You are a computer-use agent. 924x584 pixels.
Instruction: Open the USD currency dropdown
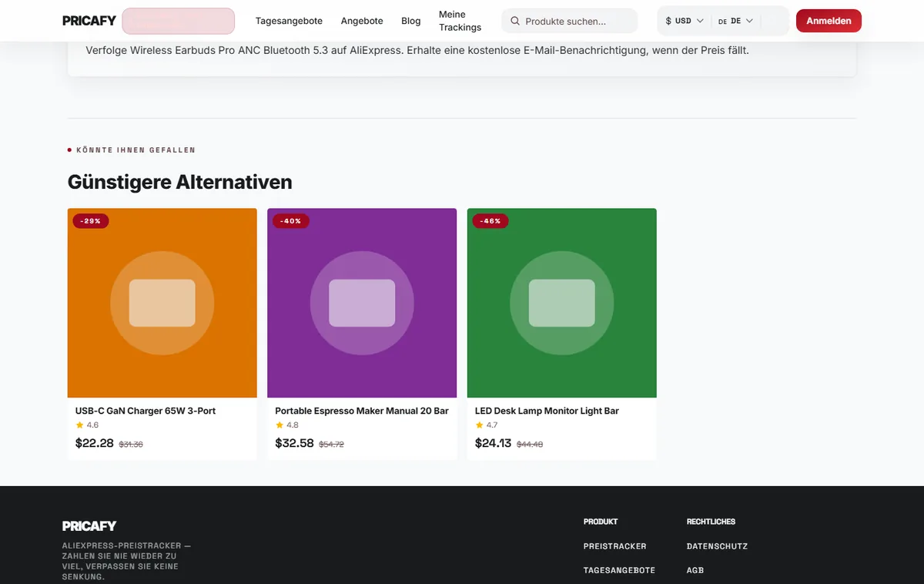click(x=685, y=22)
